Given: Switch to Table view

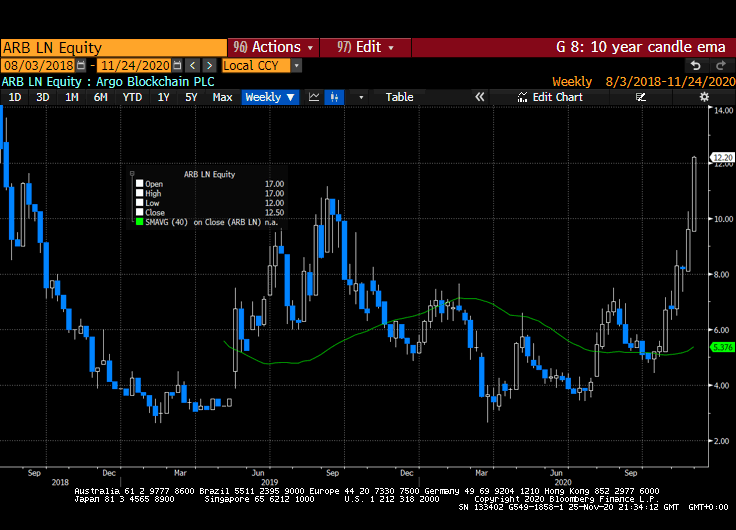Looking at the screenshot, I should pos(399,97).
